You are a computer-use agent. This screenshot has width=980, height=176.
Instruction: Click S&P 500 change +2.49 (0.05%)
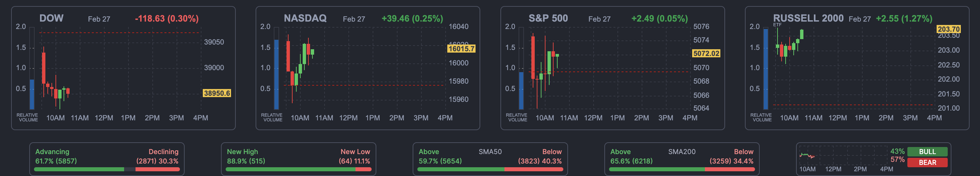tap(659, 18)
